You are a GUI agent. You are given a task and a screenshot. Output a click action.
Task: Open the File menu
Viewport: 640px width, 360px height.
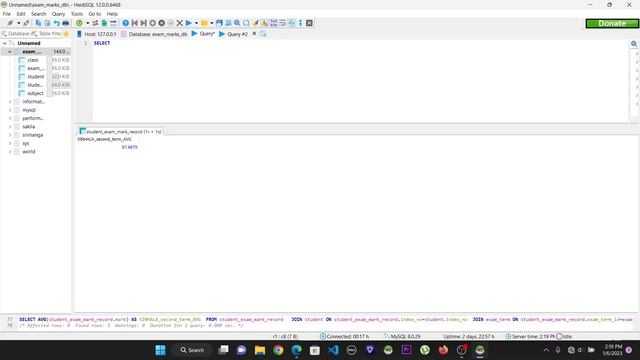[x=7, y=14]
